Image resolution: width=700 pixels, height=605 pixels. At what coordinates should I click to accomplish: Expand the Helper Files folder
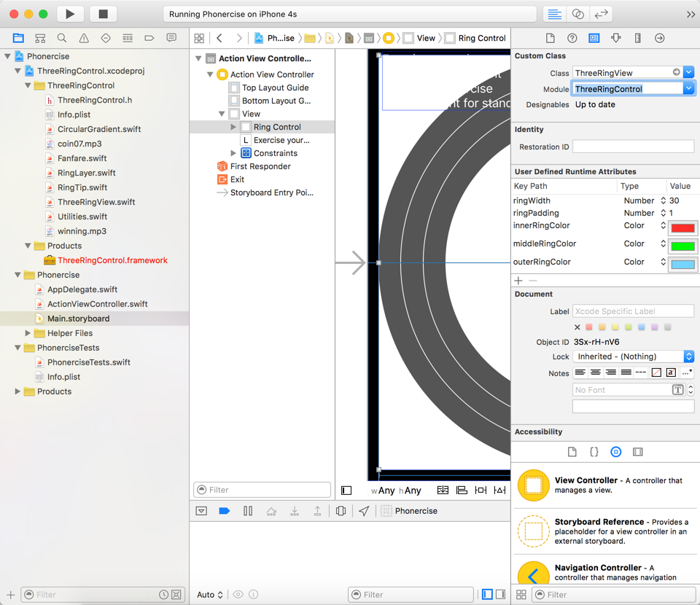28,333
